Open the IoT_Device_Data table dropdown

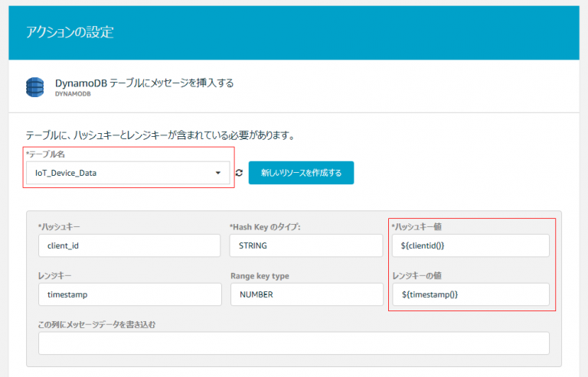click(128, 173)
